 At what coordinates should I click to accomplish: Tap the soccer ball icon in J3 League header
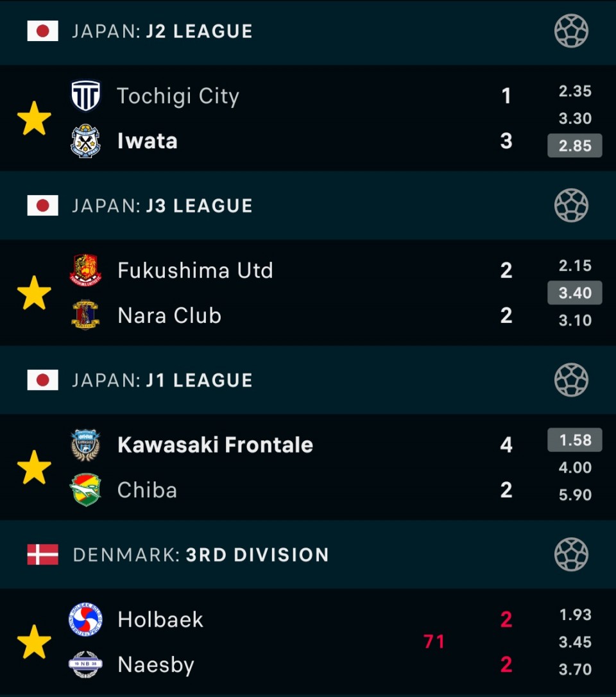coord(571,205)
